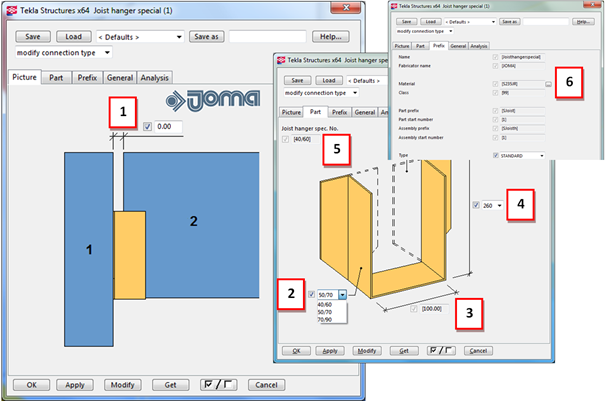Viewport: 605px width, 401px height.
Task: Switch to Part tab in the large left window
Action: [x=56, y=78]
